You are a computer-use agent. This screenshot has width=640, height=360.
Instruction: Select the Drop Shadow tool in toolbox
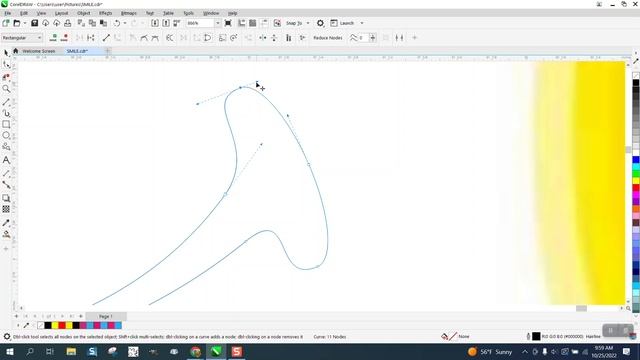tap(6, 198)
